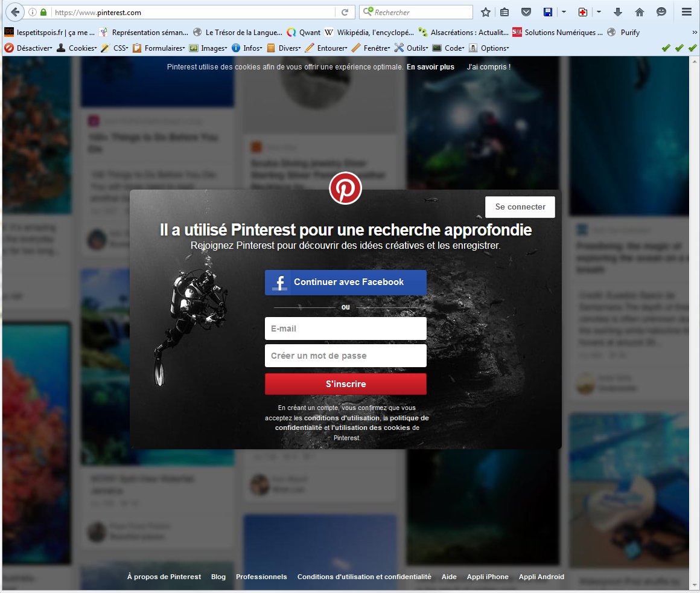Reload the page with the refresh icon
This screenshot has height=593, width=700.
coord(345,12)
